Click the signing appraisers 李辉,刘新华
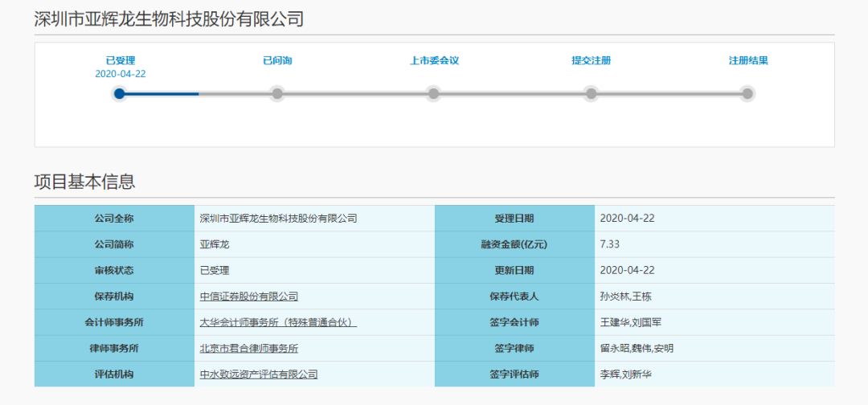 (x=626, y=374)
